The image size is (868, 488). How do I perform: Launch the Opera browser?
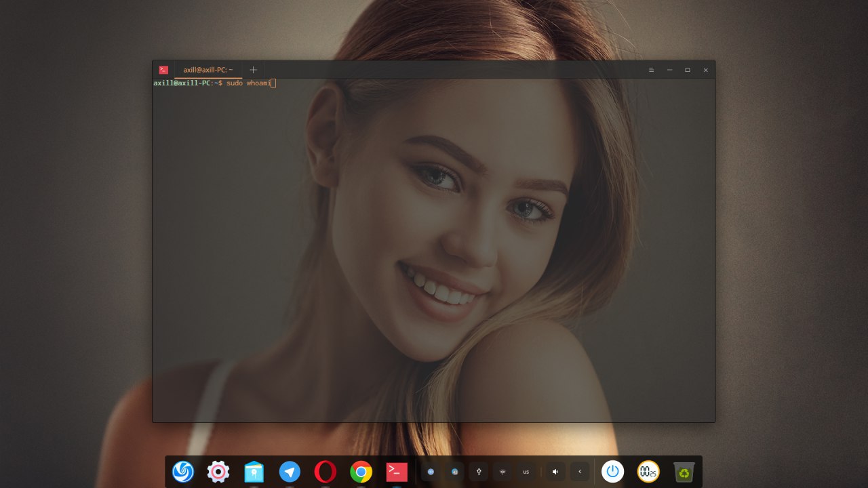(325, 472)
